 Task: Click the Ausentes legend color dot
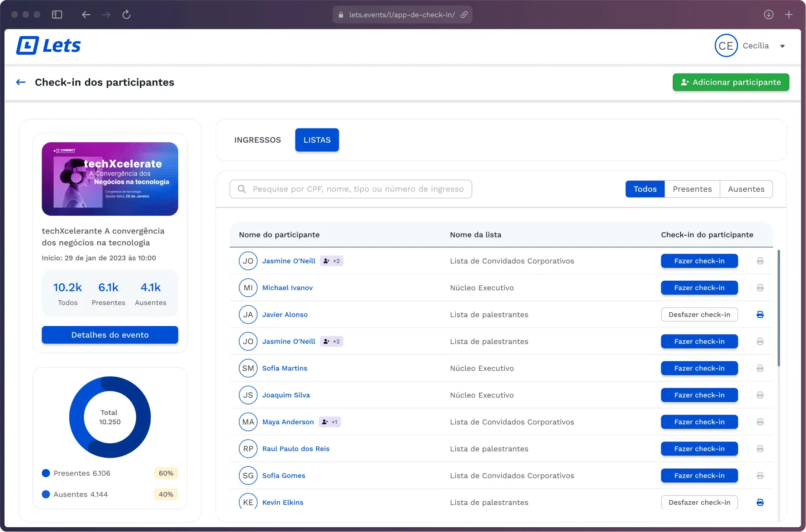[46, 494]
